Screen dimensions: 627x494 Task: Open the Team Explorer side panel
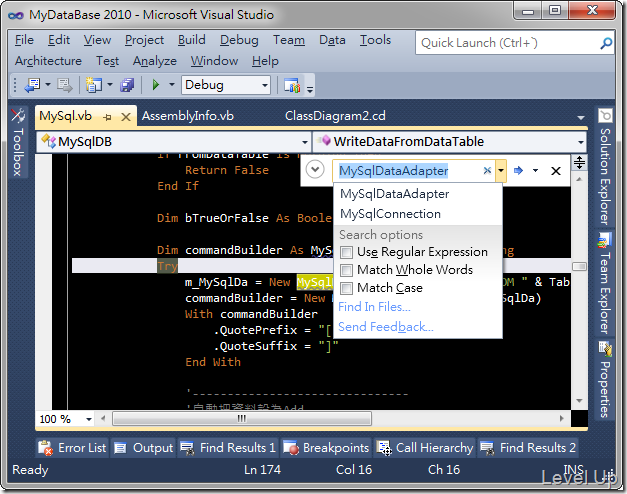tap(605, 284)
